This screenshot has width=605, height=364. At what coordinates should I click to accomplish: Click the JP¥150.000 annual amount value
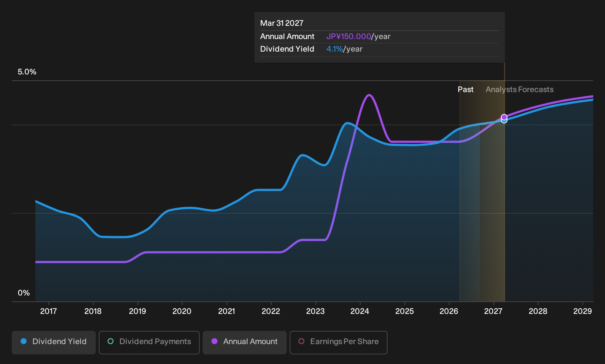click(349, 36)
